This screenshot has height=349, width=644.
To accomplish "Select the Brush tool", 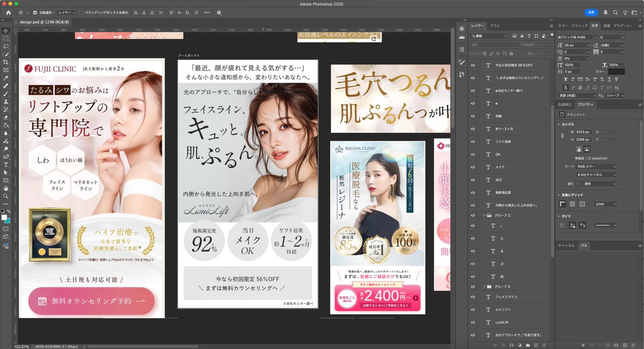I will (x=5, y=93).
